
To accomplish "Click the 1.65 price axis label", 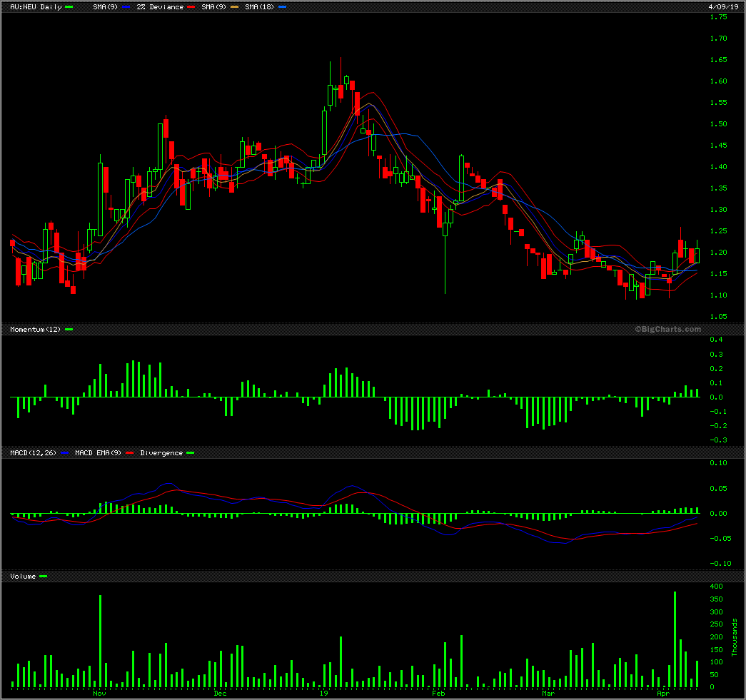I will [x=718, y=59].
